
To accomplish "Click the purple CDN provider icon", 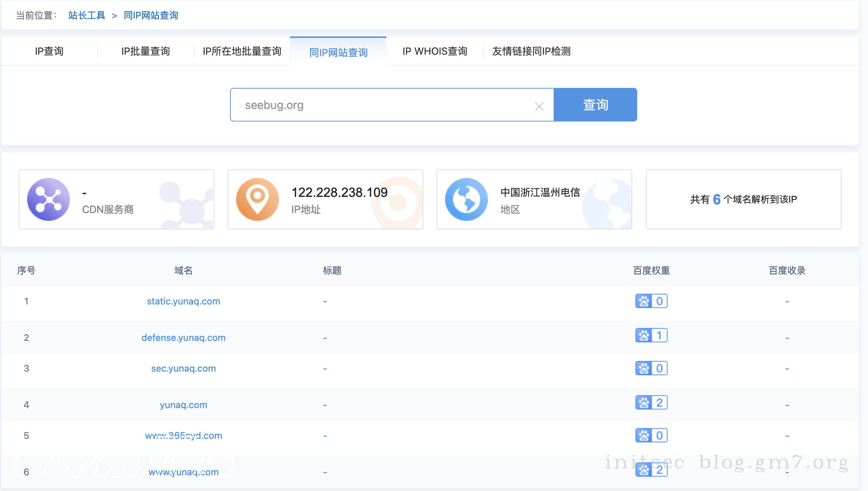I will (x=49, y=199).
